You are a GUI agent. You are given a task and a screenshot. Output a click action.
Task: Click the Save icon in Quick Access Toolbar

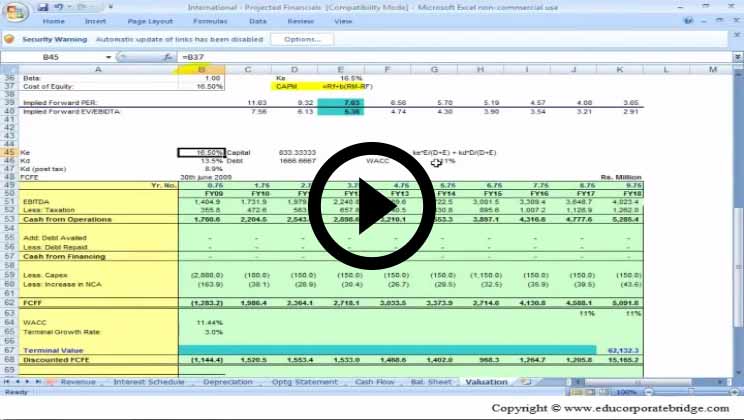(43, 7)
